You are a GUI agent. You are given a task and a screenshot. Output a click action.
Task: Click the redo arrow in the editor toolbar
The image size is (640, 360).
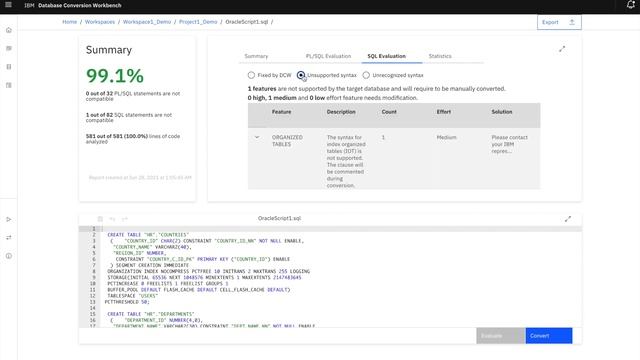124,219
